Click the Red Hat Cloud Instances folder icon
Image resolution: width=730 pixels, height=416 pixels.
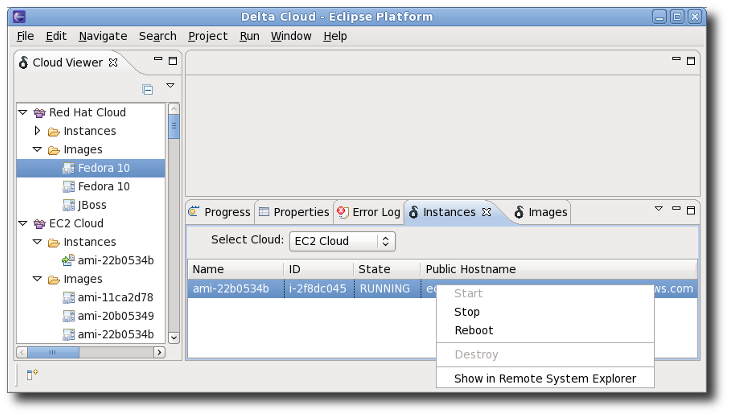click(x=54, y=132)
